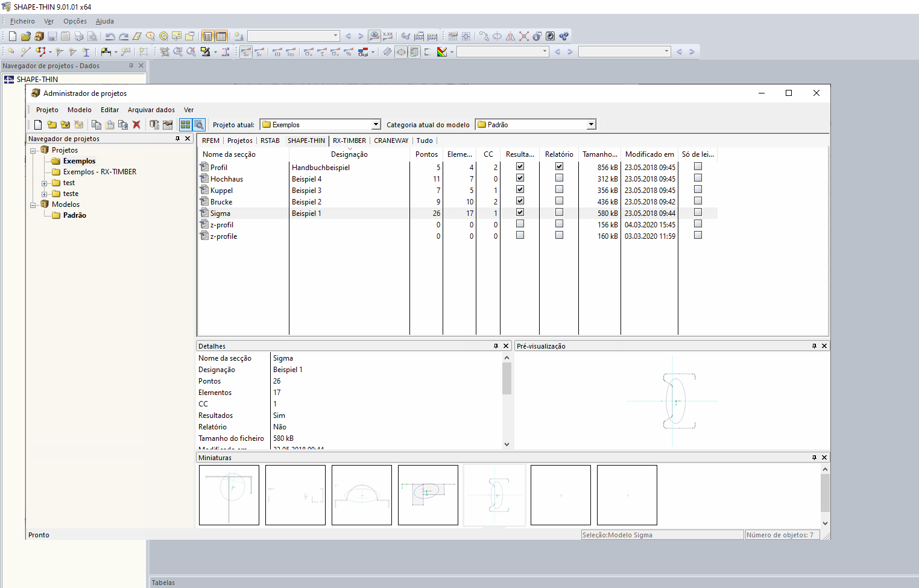Toggle Resultados checkbox for Hochhaus row
The height and width of the screenshot is (588, 919).
[520, 178]
